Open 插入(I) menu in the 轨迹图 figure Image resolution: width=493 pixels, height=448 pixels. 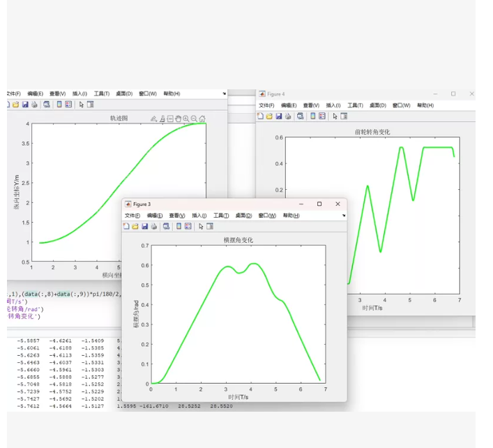[79, 94]
